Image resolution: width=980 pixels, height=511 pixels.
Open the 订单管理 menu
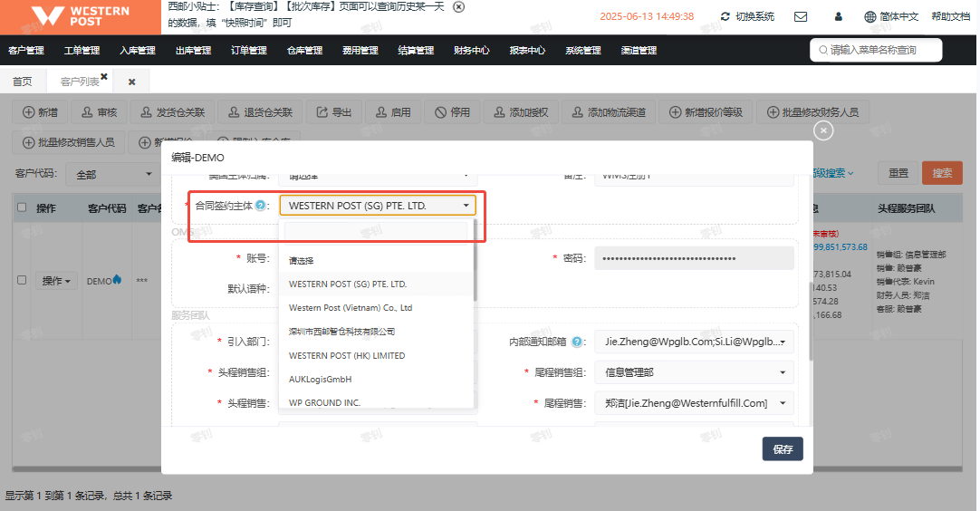[249, 50]
